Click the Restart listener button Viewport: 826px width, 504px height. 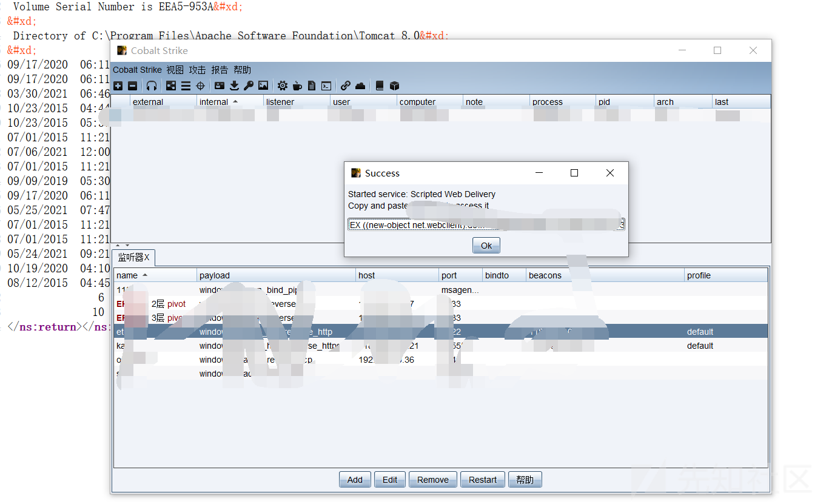(x=483, y=480)
